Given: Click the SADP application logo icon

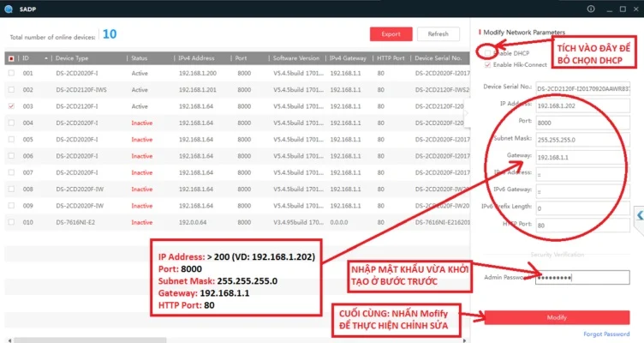Looking at the screenshot, I should point(9,9).
